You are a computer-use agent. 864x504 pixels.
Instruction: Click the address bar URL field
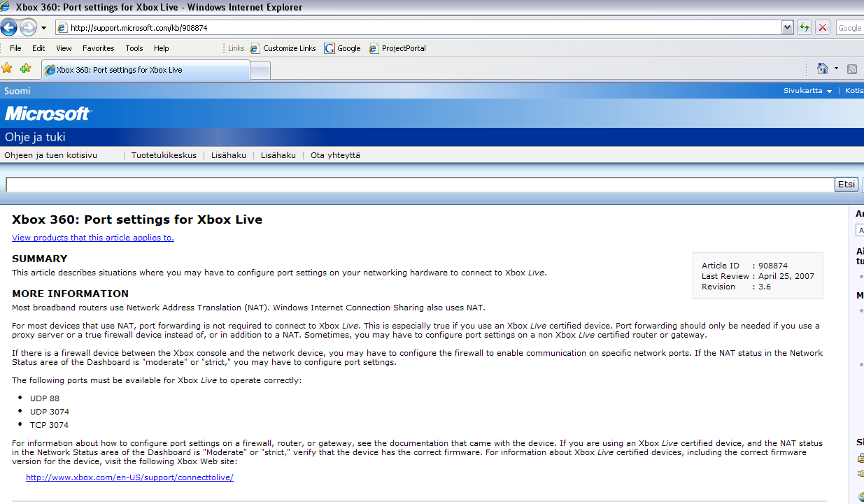(x=418, y=28)
